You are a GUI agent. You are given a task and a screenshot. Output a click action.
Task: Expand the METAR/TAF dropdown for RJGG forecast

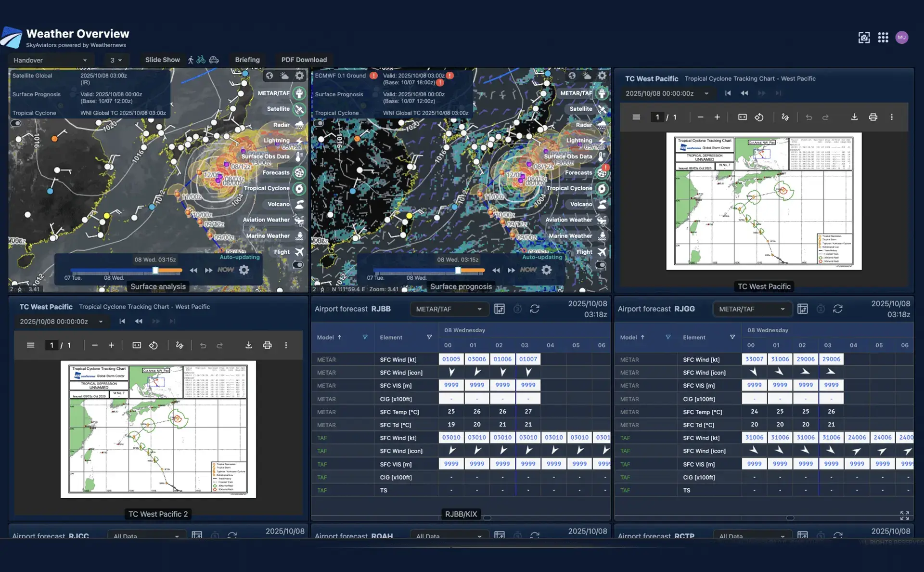tap(751, 309)
